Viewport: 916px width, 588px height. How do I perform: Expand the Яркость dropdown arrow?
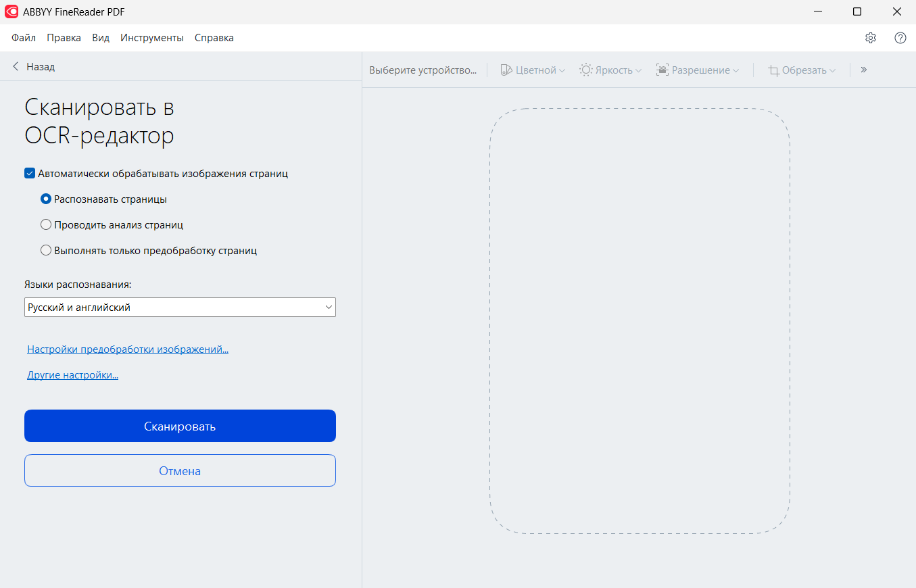pos(638,71)
